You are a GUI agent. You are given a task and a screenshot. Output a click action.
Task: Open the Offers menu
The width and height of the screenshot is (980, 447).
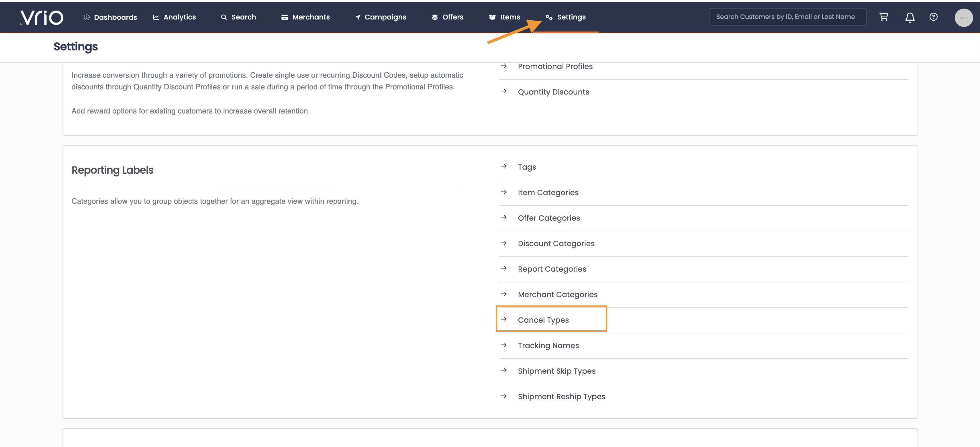(x=447, y=17)
